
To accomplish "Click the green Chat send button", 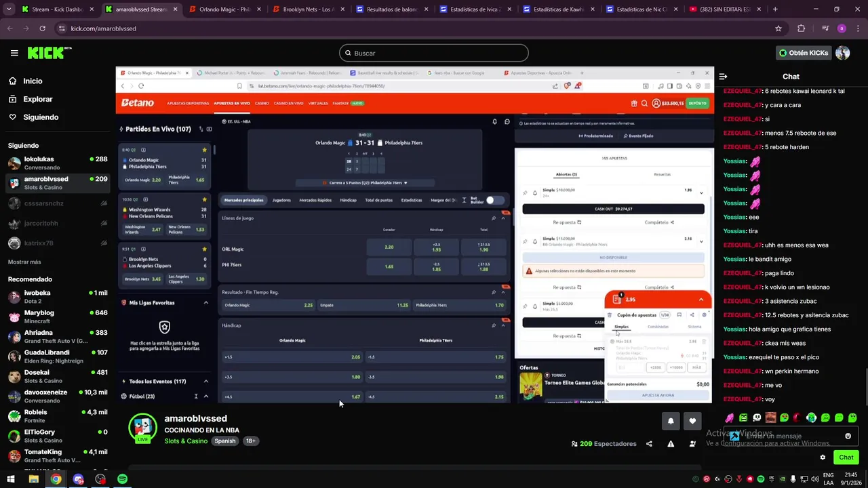I will coord(846,457).
